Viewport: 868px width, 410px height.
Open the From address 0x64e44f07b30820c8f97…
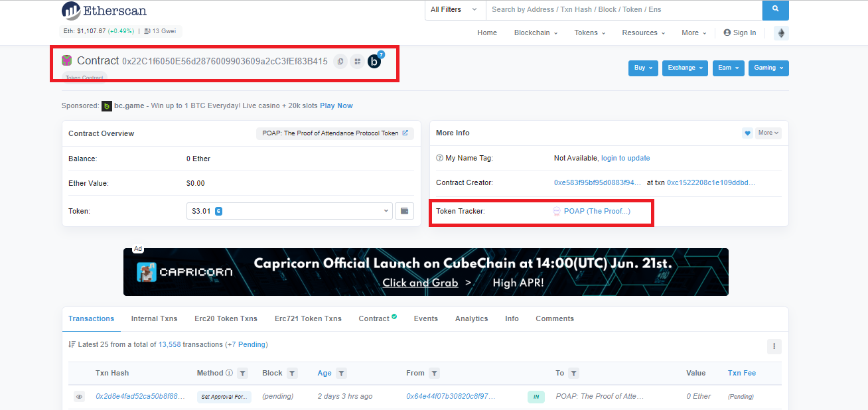[x=451, y=396]
